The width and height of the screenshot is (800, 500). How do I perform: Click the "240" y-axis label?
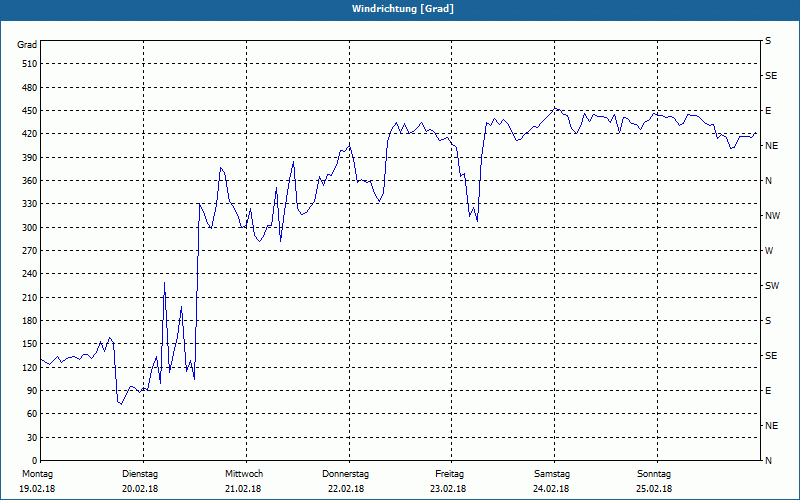coord(30,274)
